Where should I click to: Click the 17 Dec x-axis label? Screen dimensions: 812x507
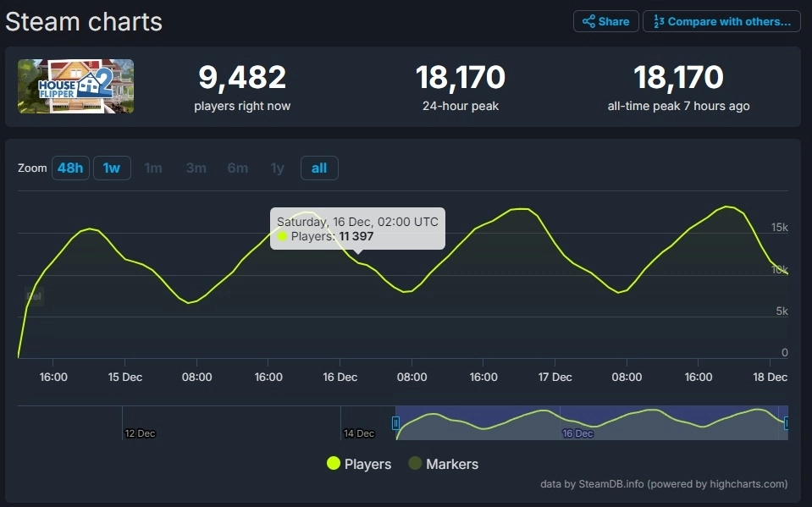555,377
